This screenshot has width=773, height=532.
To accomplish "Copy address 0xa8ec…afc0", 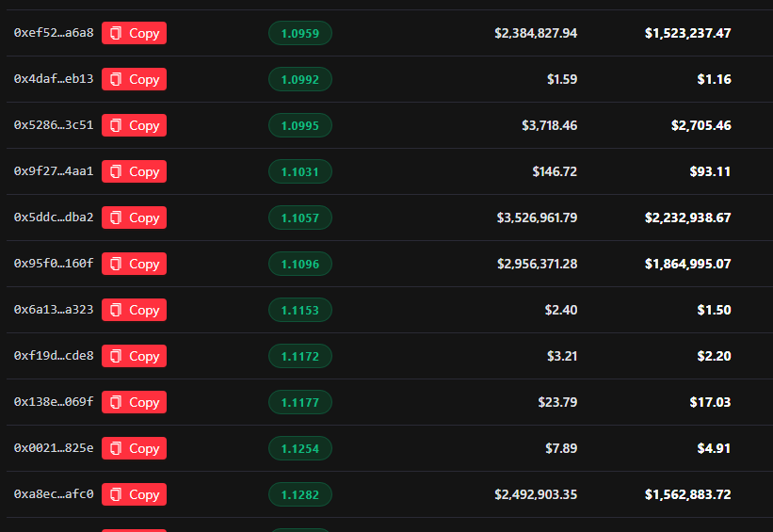I will click(x=134, y=494).
